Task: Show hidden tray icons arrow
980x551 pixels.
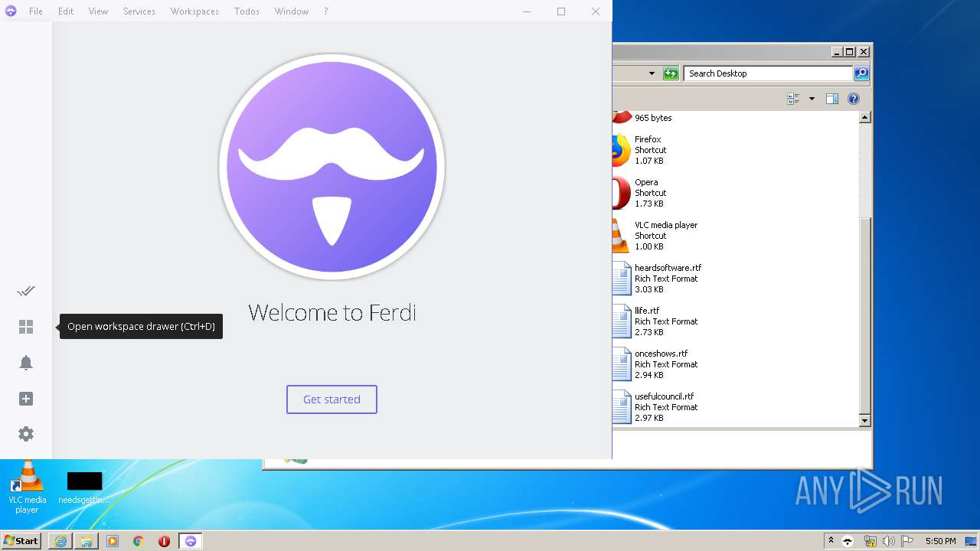Action: point(831,541)
